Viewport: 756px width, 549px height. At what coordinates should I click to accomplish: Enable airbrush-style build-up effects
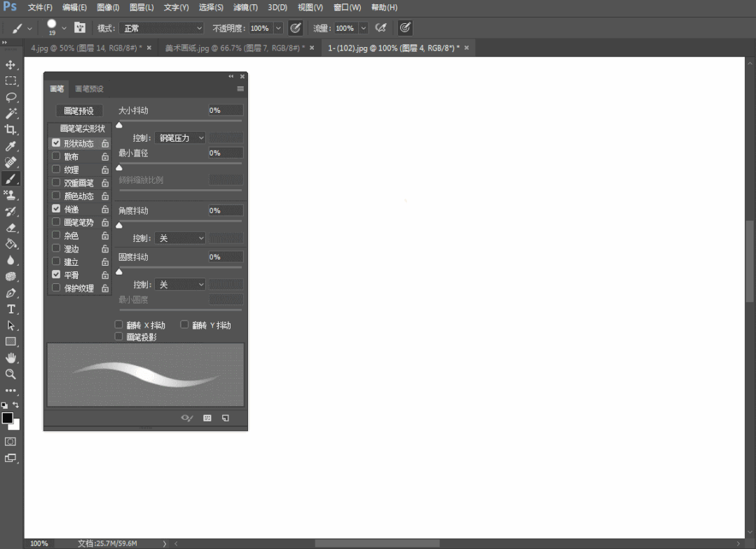coord(381,28)
